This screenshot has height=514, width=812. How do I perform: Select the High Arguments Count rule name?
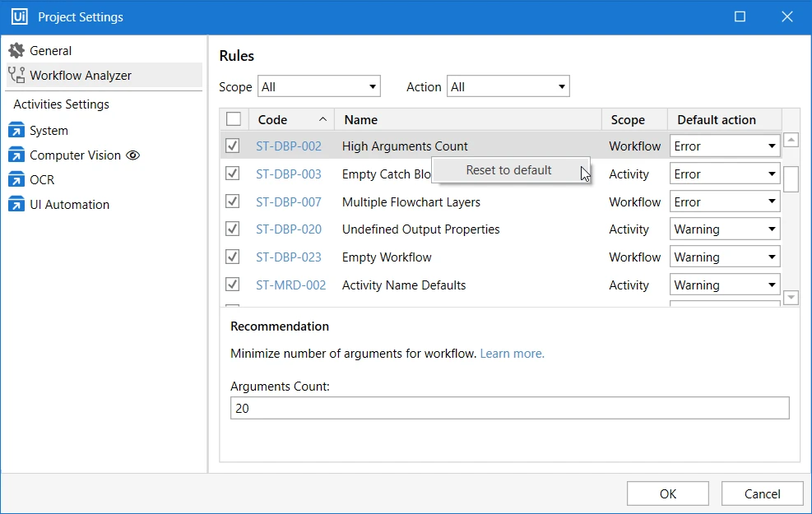tap(405, 146)
